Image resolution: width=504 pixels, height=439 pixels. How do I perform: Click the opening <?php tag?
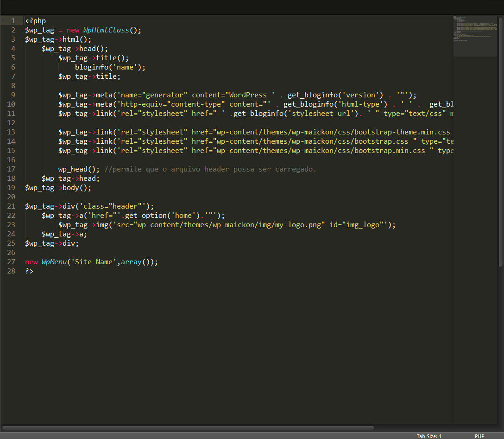tap(35, 21)
